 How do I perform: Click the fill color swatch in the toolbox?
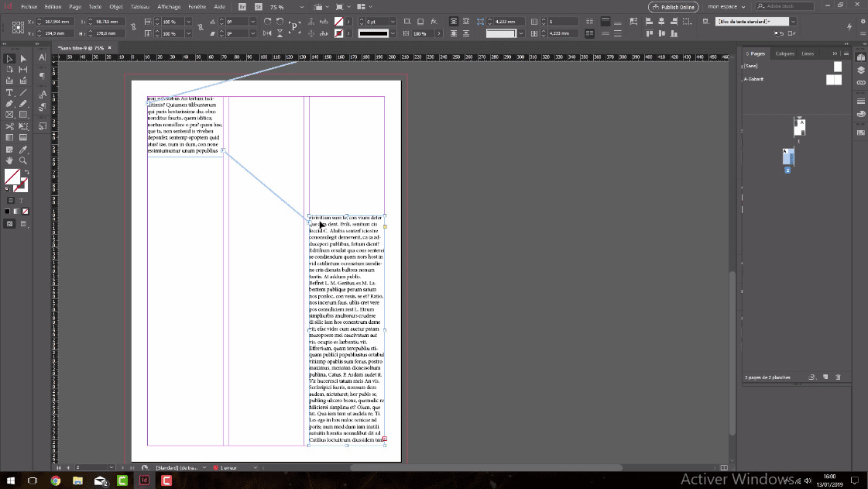pyautogui.click(x=13, y=177)
